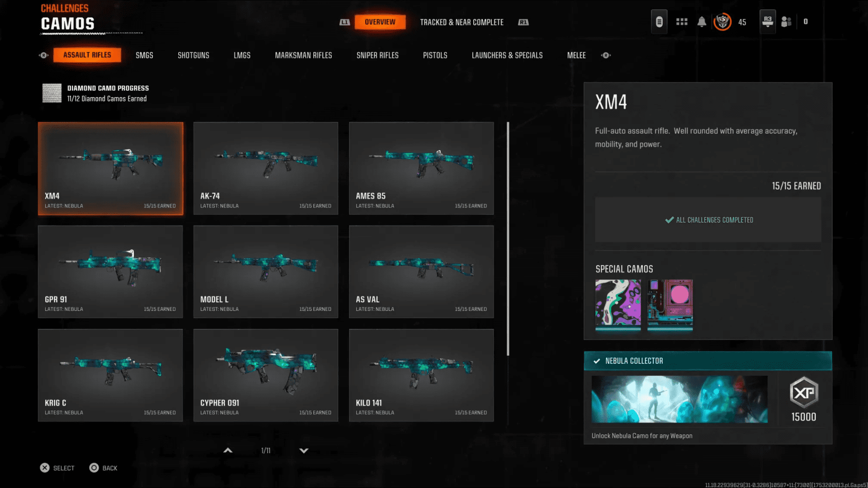868x488 pixels.
Task: Click the controller battery indicator icon
Action: coord(659,22)
